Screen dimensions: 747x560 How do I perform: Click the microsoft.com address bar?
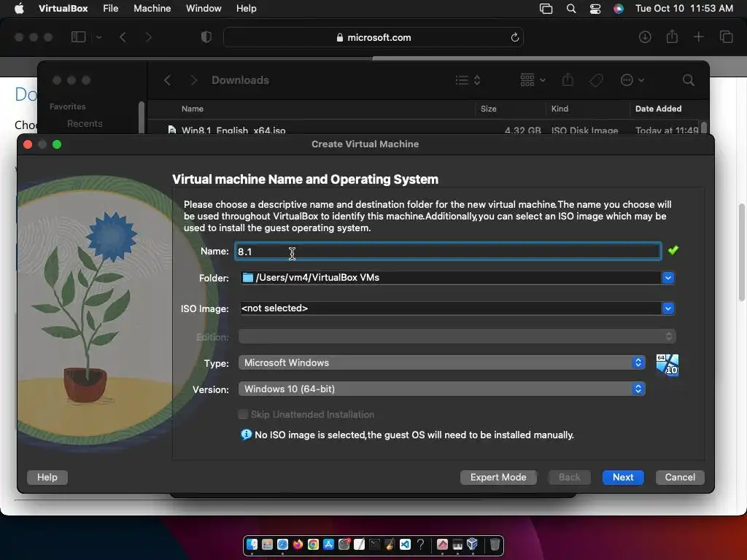pos(373,37)
